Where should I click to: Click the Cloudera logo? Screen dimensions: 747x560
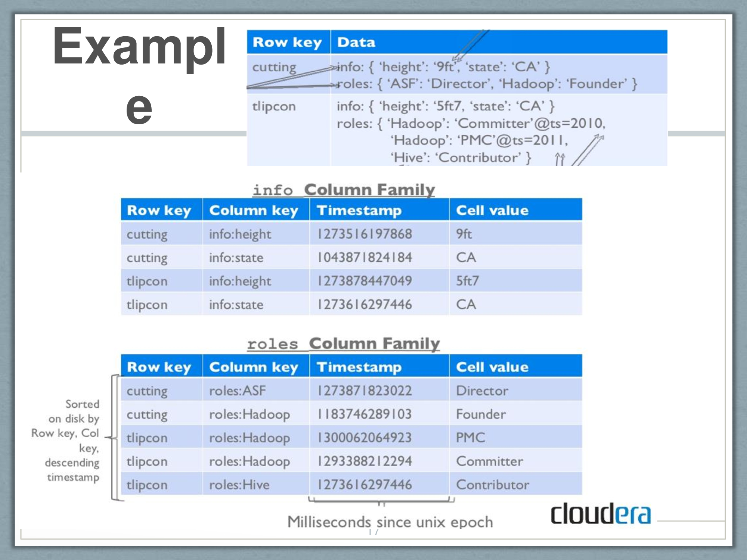point(600,514)
